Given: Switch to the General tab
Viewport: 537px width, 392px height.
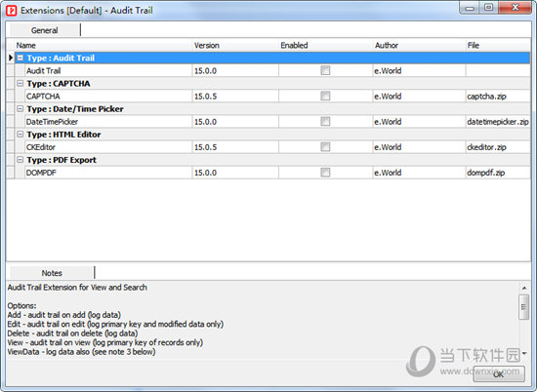Looking at the screenshot, I should [x=45, y=30].
